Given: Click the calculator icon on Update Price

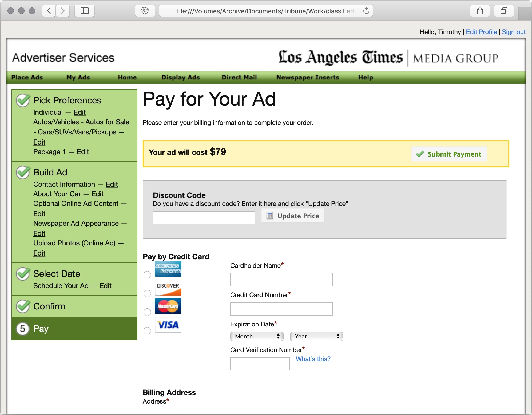Looking at the screenshot, I should pyautogui.click(x=270, y=216).
